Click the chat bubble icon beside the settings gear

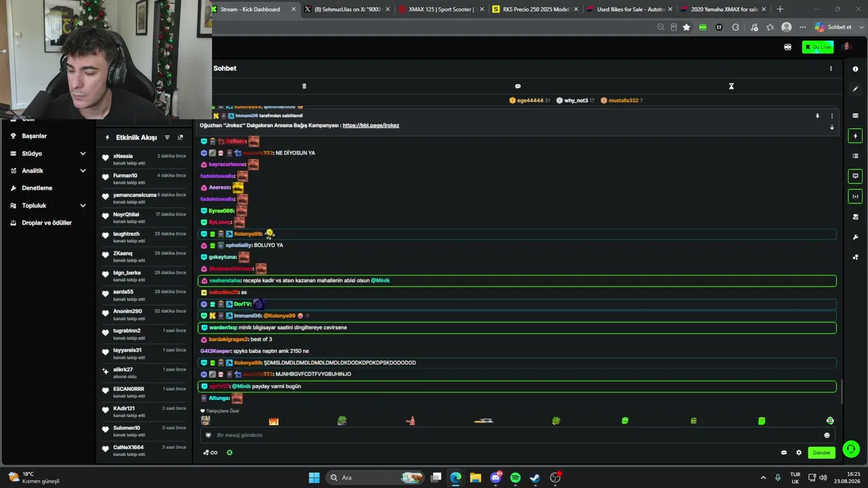(784, 453)
